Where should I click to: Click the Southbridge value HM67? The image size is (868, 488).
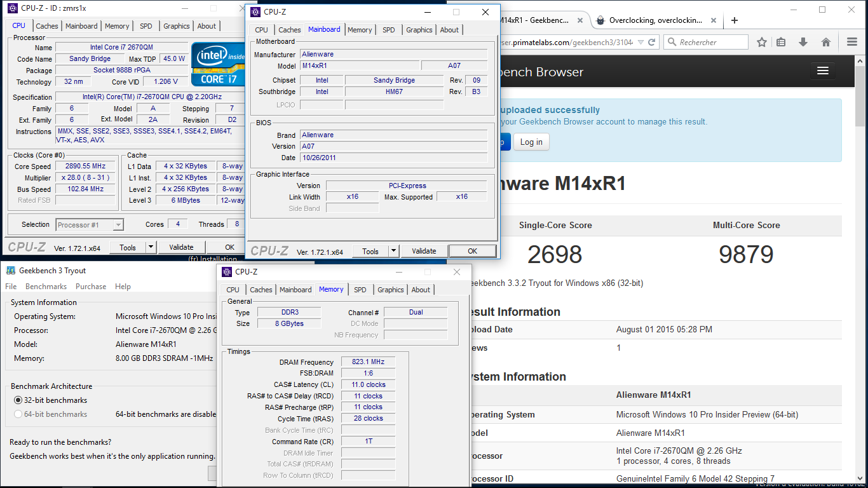pyautogui.click(x=394, y=91)
